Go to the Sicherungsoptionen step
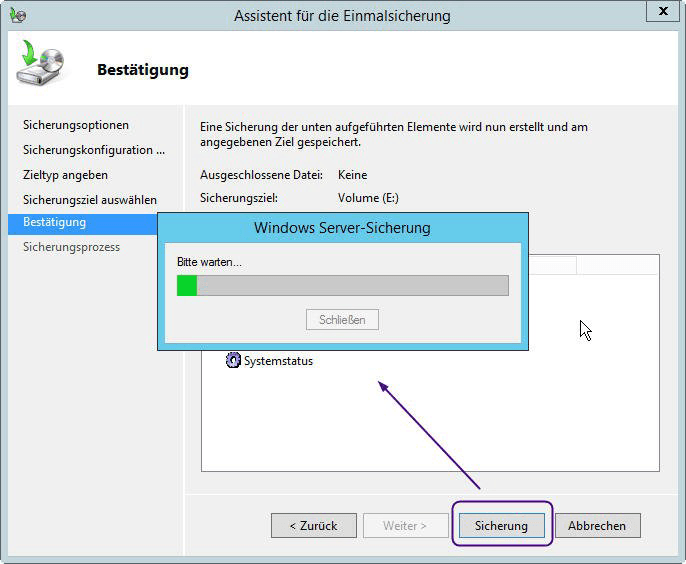686x564 pixels. pos(76,125)
